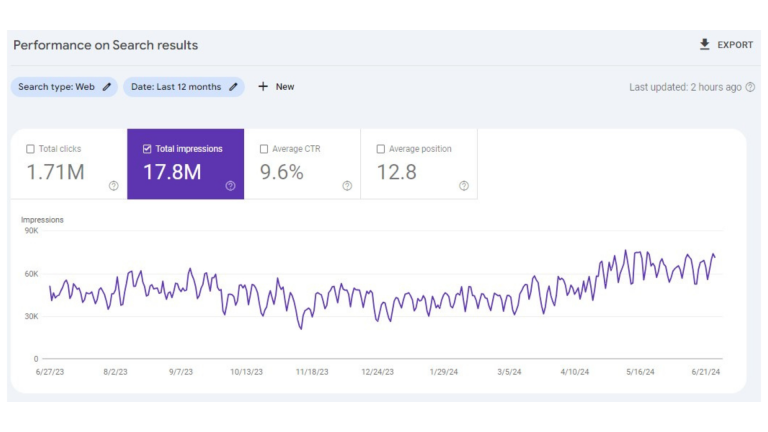Enable the Average CTR checkbox
This screenshot has height=432, width=768.
coord(264,149)
